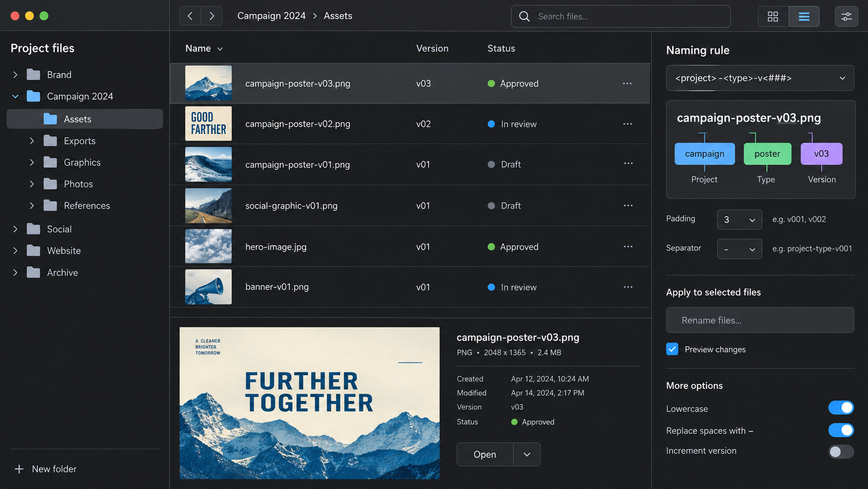The height and width of the screenshot is (489, 868).
Task: Click the Status column header
Action: point(501,48)
